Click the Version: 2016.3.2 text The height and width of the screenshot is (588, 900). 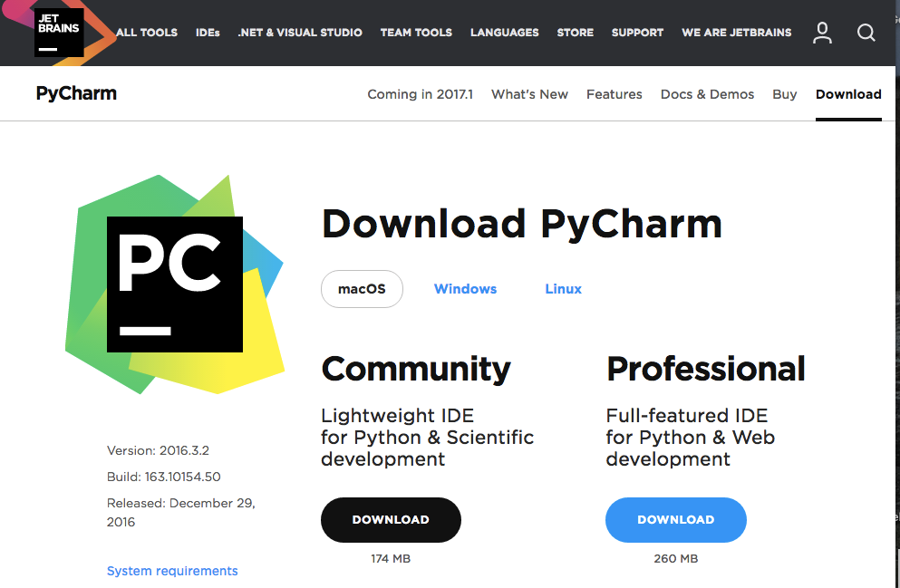(x=158, y=451)
